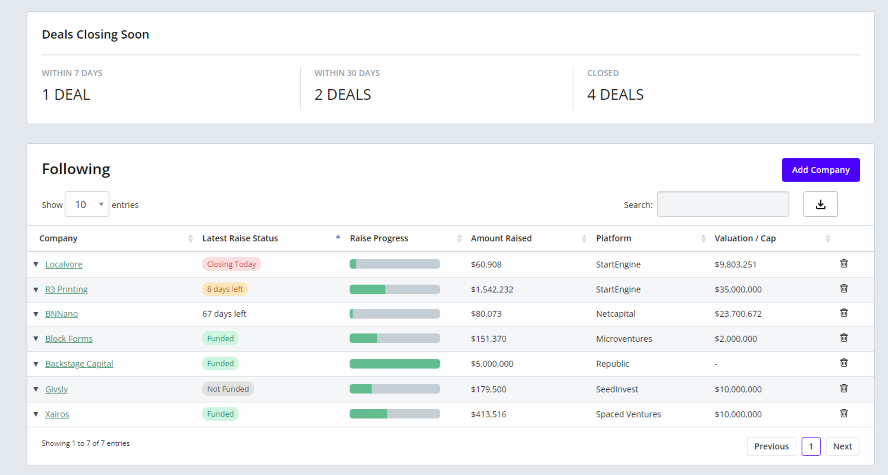Click the Closing Today status badge
This screenshot has width=888, height=475.
[x=231, y=264]
